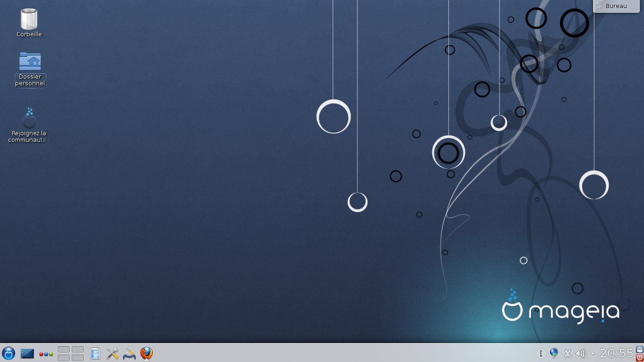Launch Firefox from the panel
Viewport: 644px width, 362px height.
(x=147, y=353)
